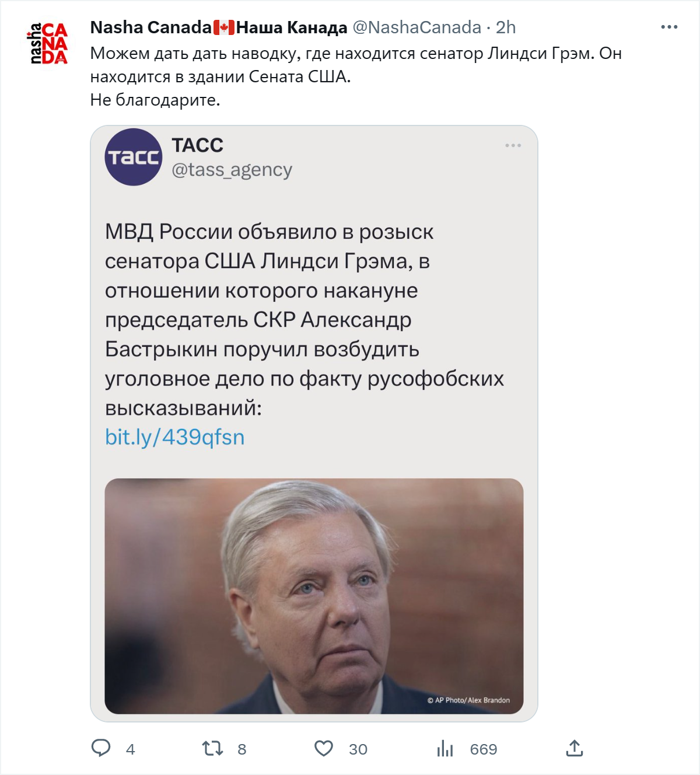Open the 2h timestamp link
This screenshot has width=700, height=775.
click(x=506, y=27)
